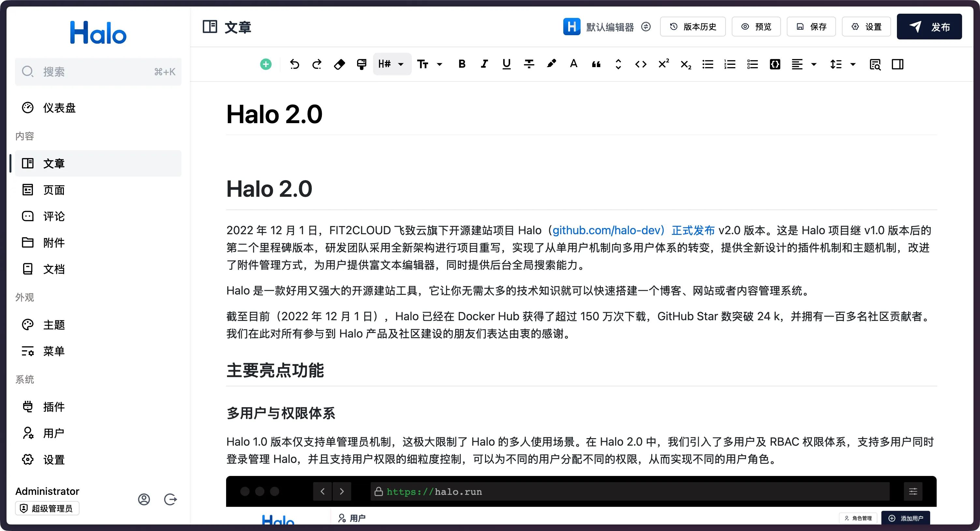Viewport: 980px width, 531px height.
Task: Toggle italic formatting
Action: (x=484, y=64)
